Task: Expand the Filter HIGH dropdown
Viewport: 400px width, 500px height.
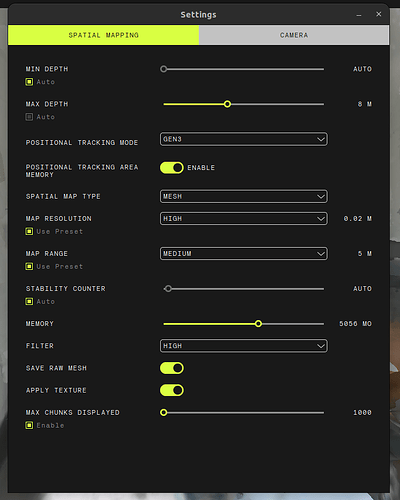Action: (x=244, y=346)
